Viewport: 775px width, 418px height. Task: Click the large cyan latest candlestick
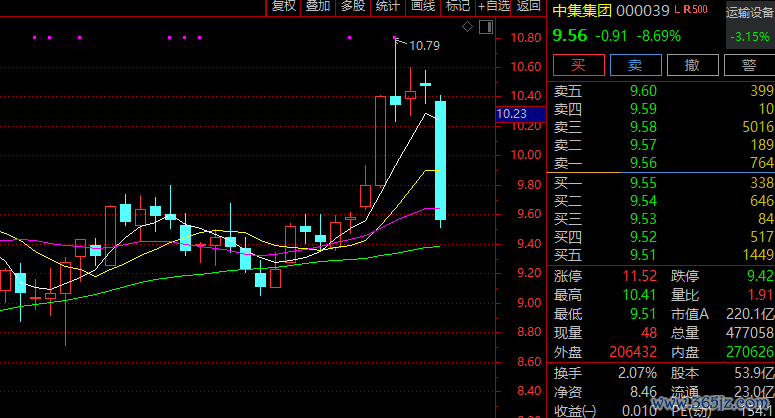point(440,161)
